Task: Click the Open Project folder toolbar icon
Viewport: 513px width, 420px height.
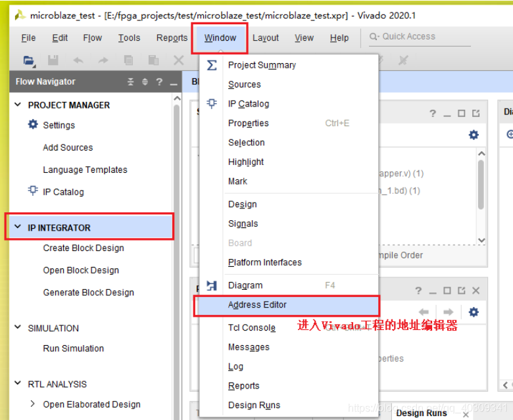Action: coord(29,60)
